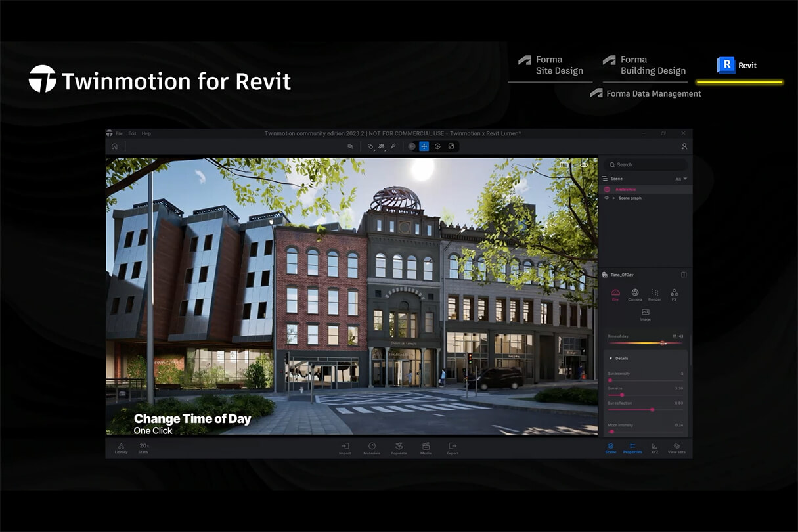The height and width of the screenshot is (532, 798).
Task: Click Forma Data Management label
Action: click(x=646, y=93)
